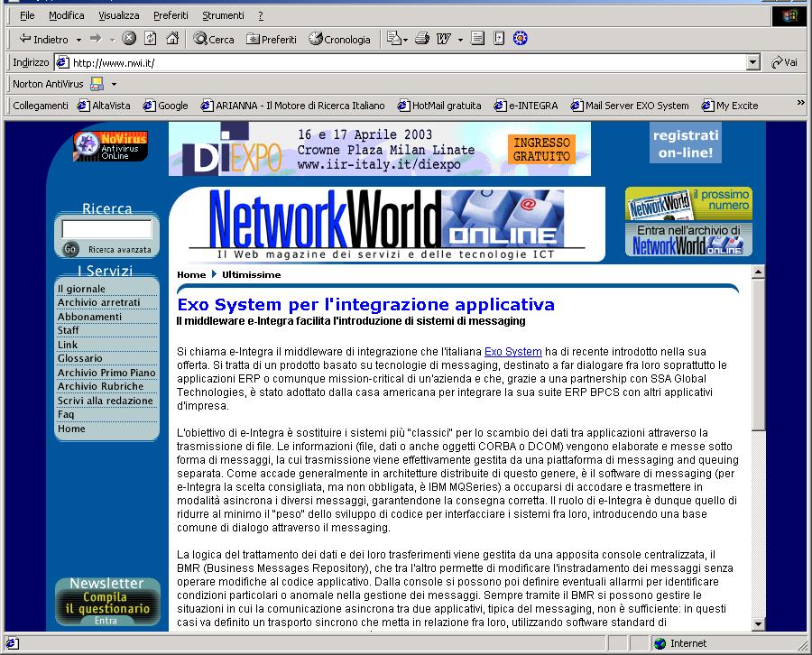Click the narrow page toolbar icon

(x=499, y=39)
